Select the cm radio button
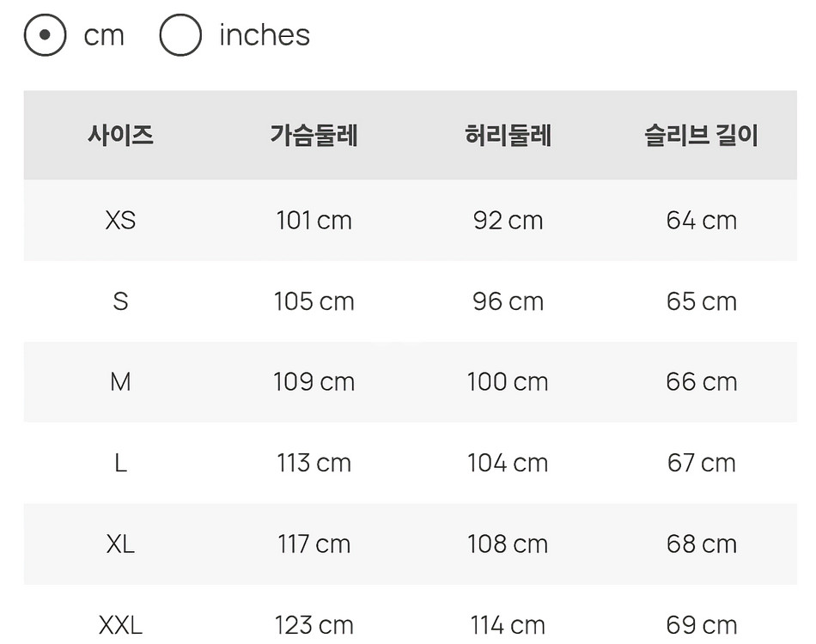The height and width of the screenshot is (644, 816). coord(45,35)
